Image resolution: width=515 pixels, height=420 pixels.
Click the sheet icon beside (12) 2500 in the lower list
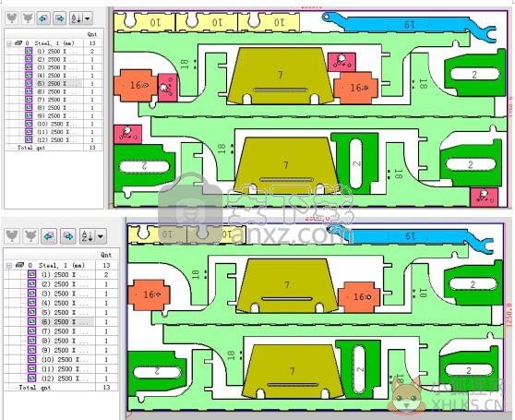click(x=32, y=378)
